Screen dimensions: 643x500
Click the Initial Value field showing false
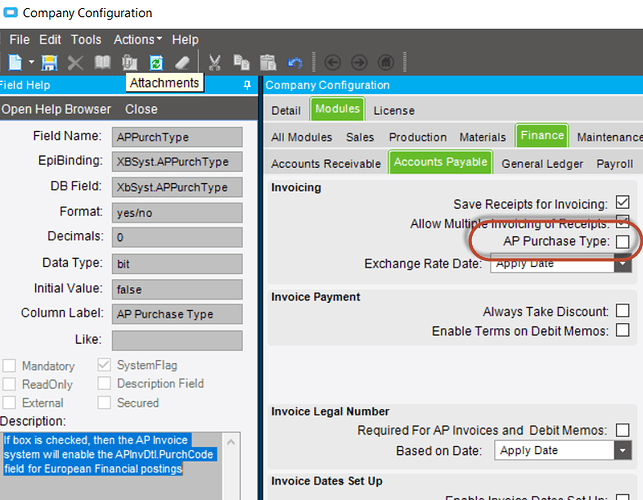point(177,289)
